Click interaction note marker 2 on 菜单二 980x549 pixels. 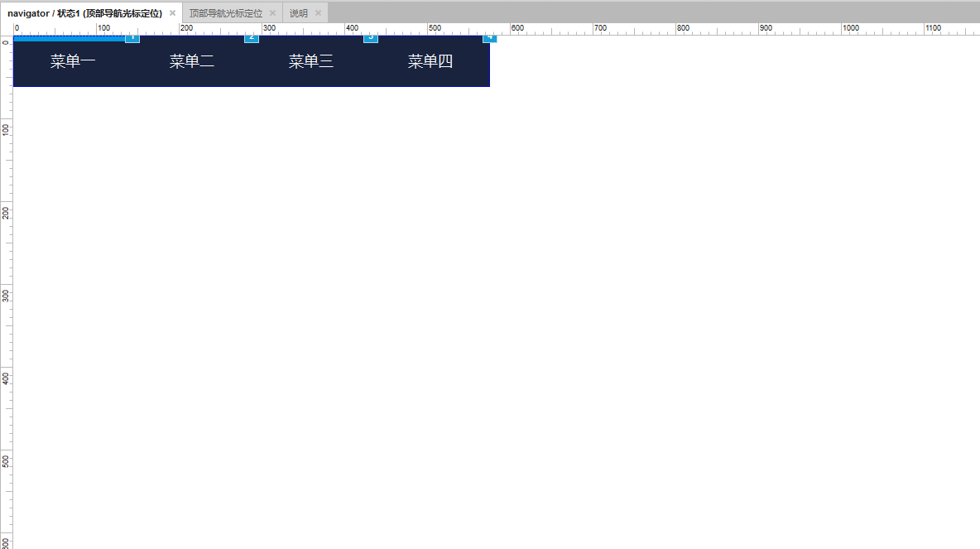coord(252,38)
